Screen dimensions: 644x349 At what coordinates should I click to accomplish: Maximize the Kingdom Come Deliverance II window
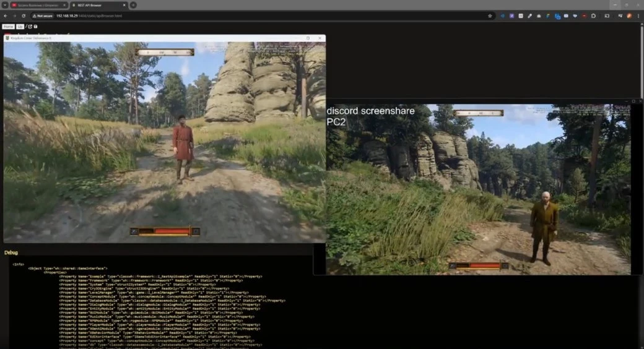tap(308, 38)
